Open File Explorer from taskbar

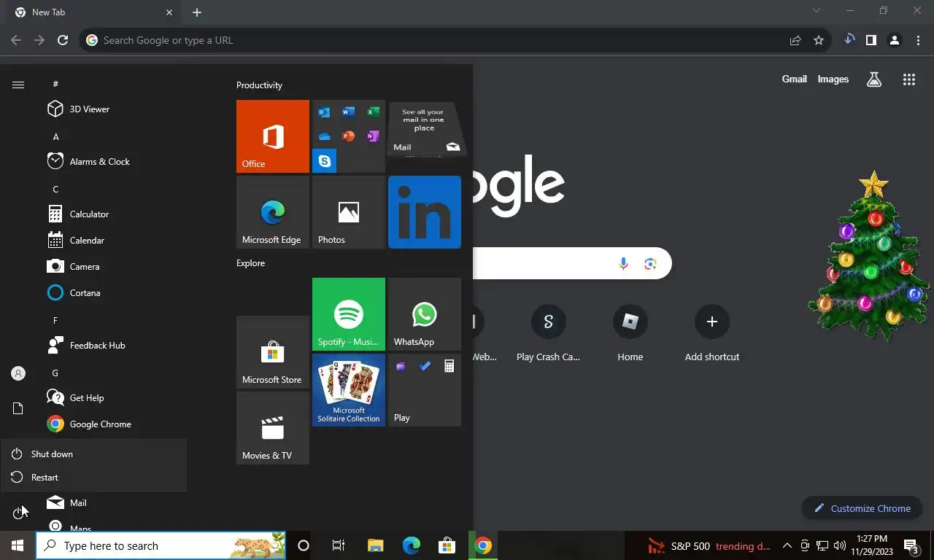pos(375,545)
